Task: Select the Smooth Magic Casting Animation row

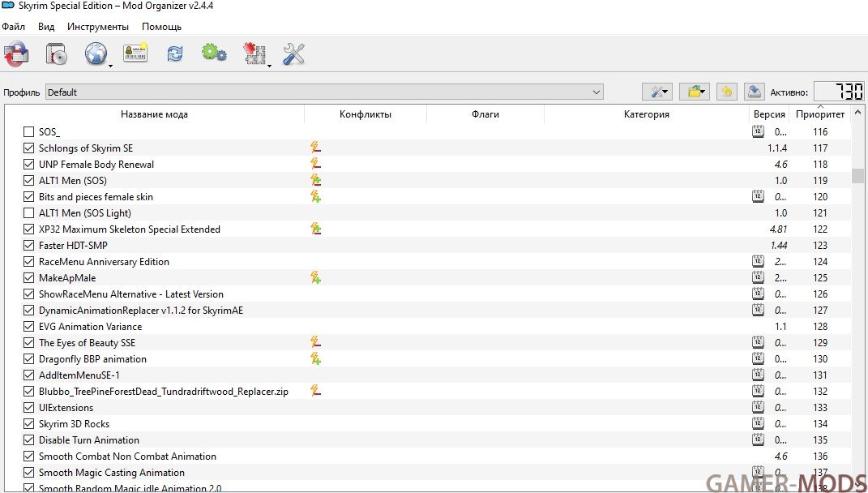Action: pyautogui.click(x=428, y=473)
